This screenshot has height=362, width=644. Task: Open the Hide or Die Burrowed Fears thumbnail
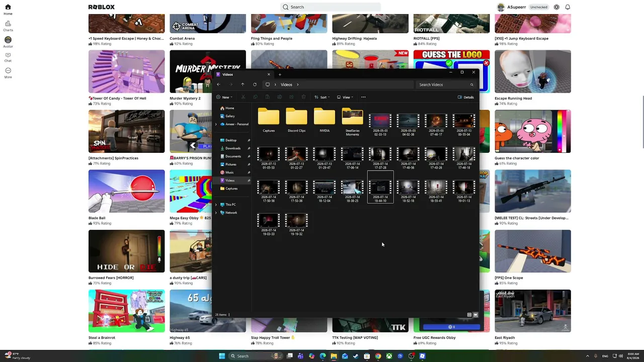pyautogui.click(x=126, y=251)
